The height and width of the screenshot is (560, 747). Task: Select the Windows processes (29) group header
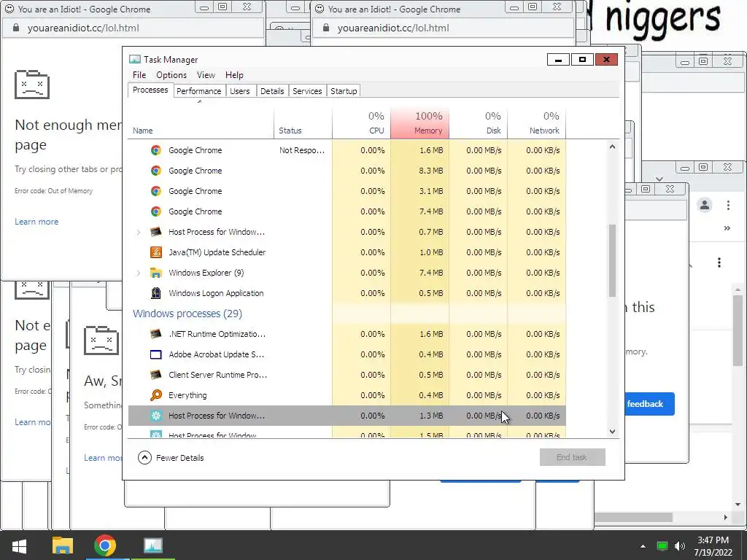coord(187,314)
